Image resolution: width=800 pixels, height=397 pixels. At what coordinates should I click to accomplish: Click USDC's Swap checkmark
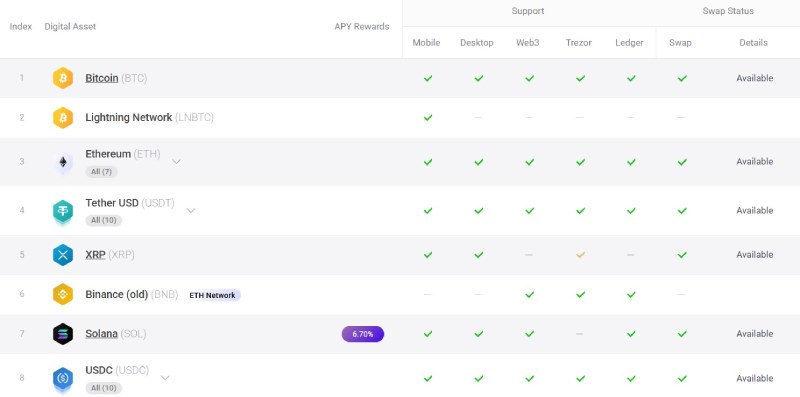click(682, 378)
